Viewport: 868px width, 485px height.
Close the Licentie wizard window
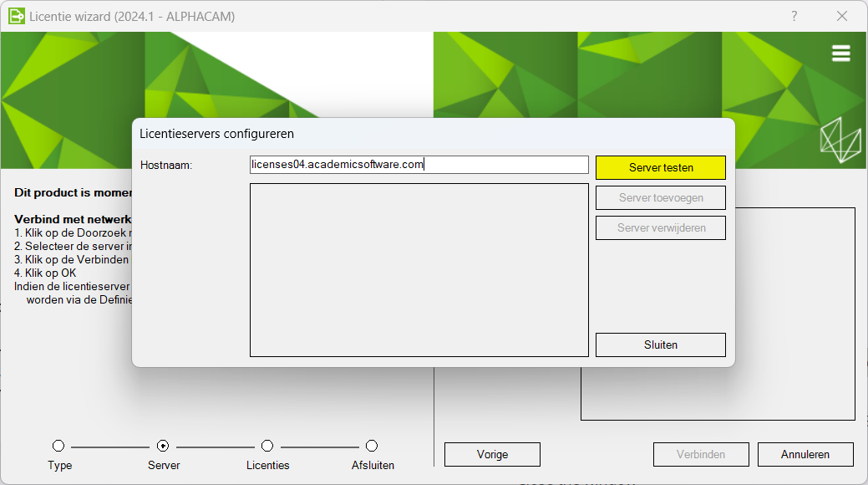[841, 16]
